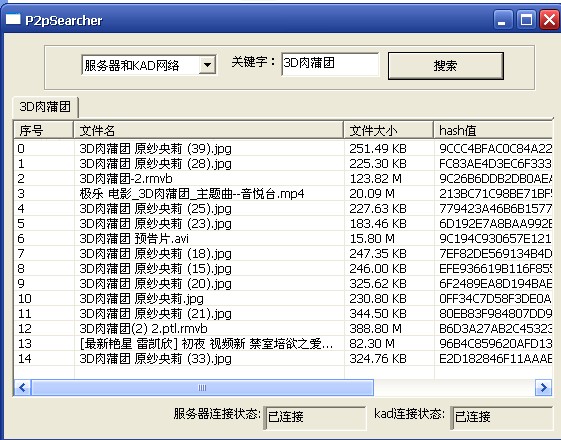This screenshot has height=440, width=561.
Task: Minimize the P2pSearcher window
Action: (502, 20)
